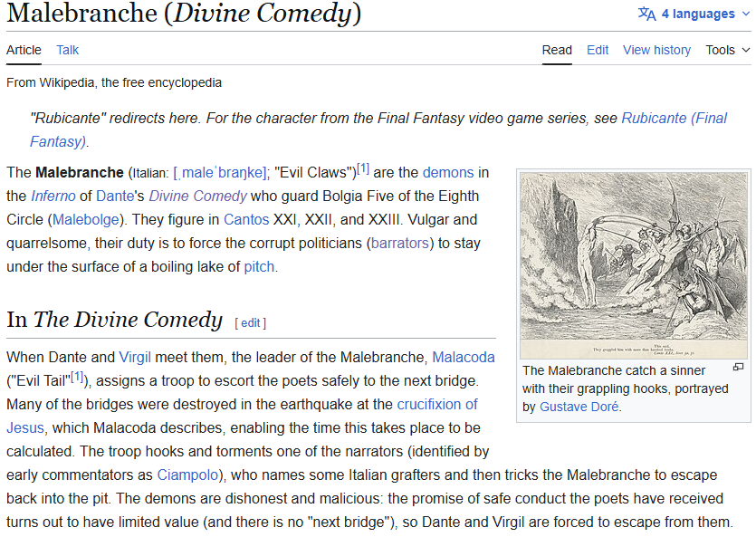Select the Read tab
This screenshot has width=756, height=537.
557,50
